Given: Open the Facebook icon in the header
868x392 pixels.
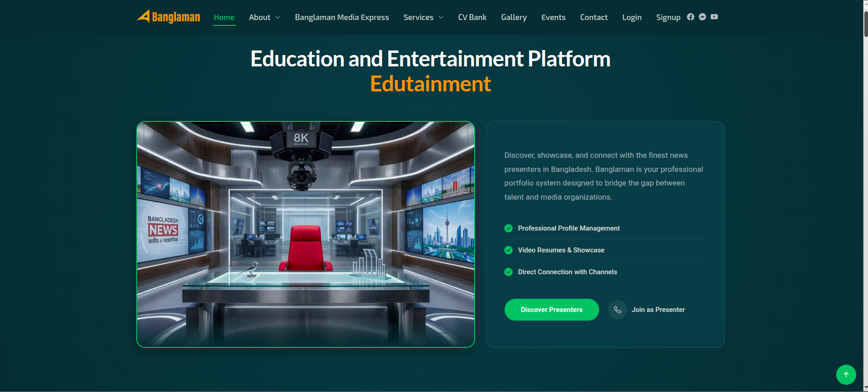Looking at the screenshot, I should tap(690, 17).
